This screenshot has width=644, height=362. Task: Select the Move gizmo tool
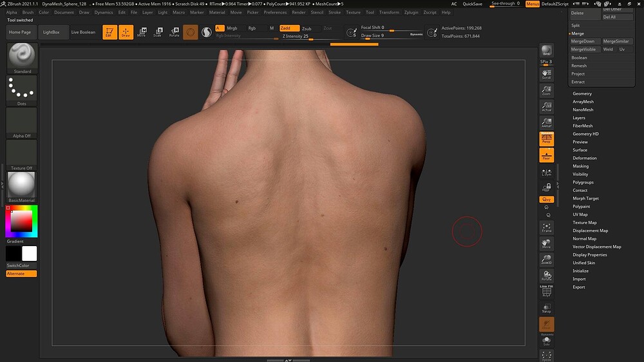[x=142, y=32]
